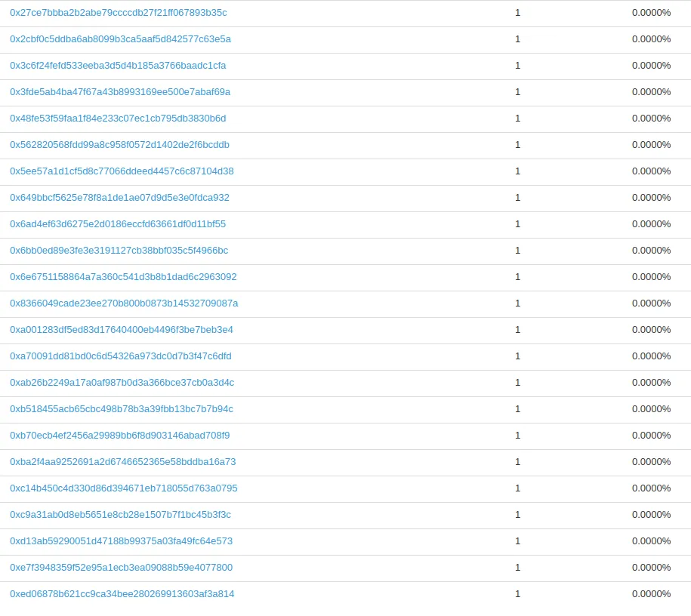Select quantity 1 in the 0x27ce7bbba row
This screenshot has height=616, width=691.
[518, 13]
